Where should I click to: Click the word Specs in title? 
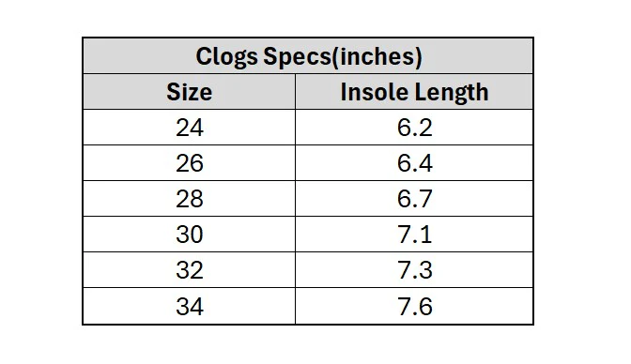point(298,56)
